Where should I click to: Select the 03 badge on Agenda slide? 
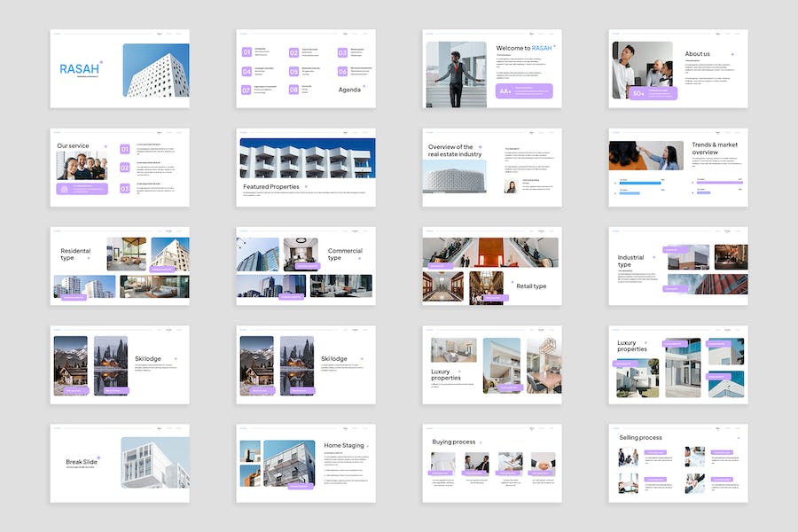[x=342, y=52]
